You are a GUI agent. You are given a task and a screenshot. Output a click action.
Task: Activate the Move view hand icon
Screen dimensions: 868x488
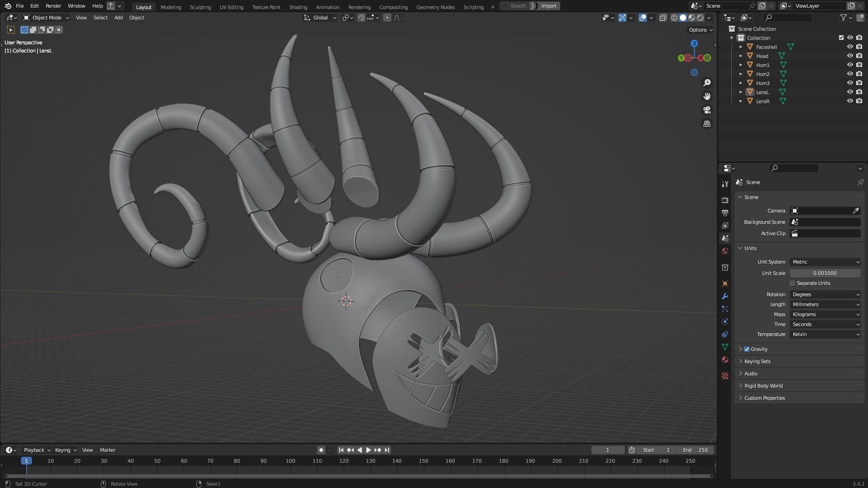point(707,96)
